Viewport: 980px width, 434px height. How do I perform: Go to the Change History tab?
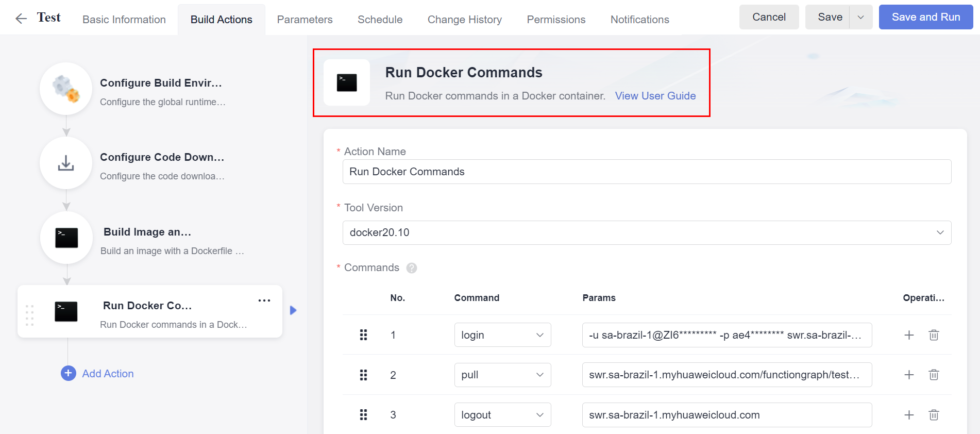click(x=464, y=20)
